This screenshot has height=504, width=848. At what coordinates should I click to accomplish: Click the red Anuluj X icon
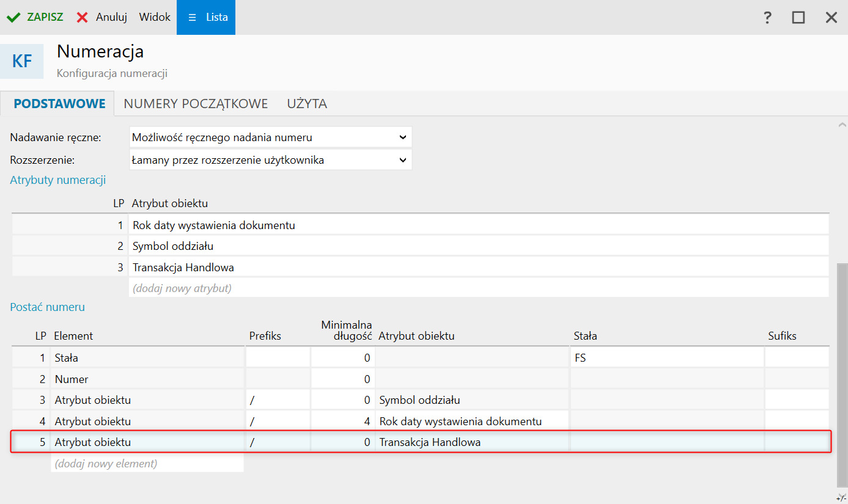coord(83,17)
